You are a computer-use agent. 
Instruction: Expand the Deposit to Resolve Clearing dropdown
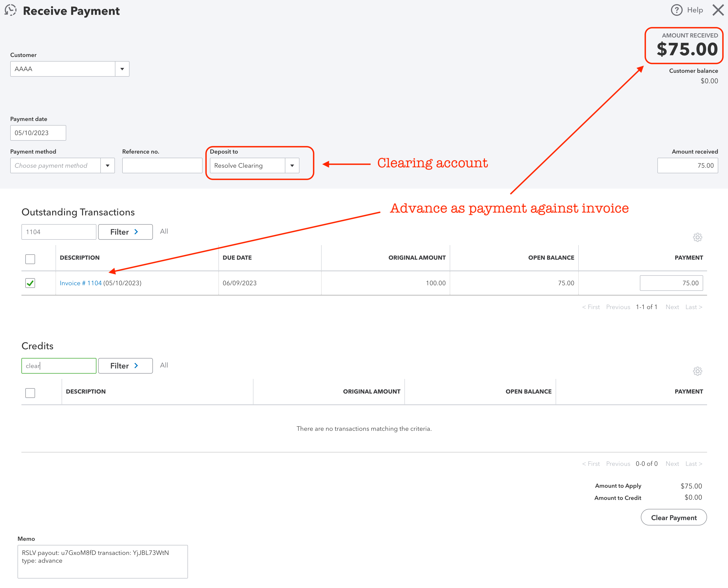tap(292, 166)
